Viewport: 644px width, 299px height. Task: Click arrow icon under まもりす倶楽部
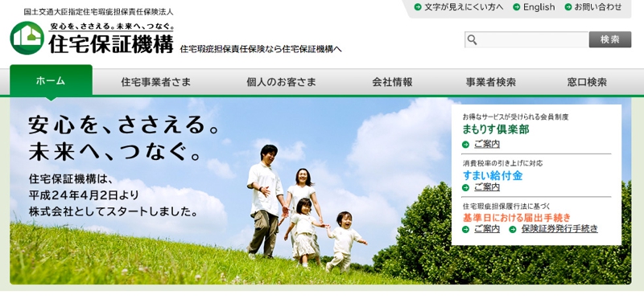click(x=465, y=145)
